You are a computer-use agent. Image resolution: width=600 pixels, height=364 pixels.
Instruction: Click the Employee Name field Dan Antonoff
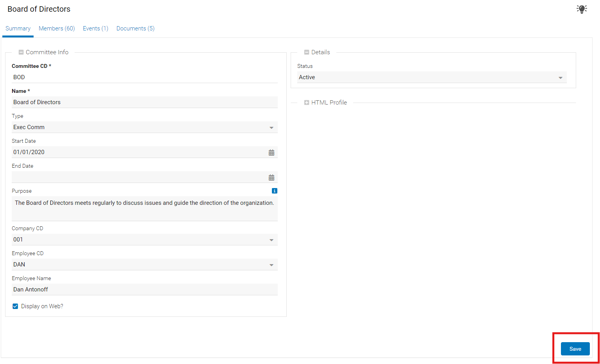[x=145, y=289]
